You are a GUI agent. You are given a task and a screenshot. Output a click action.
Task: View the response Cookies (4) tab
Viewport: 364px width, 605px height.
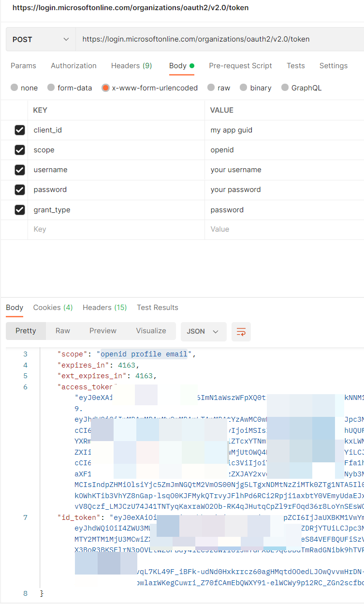click(53, 308)
